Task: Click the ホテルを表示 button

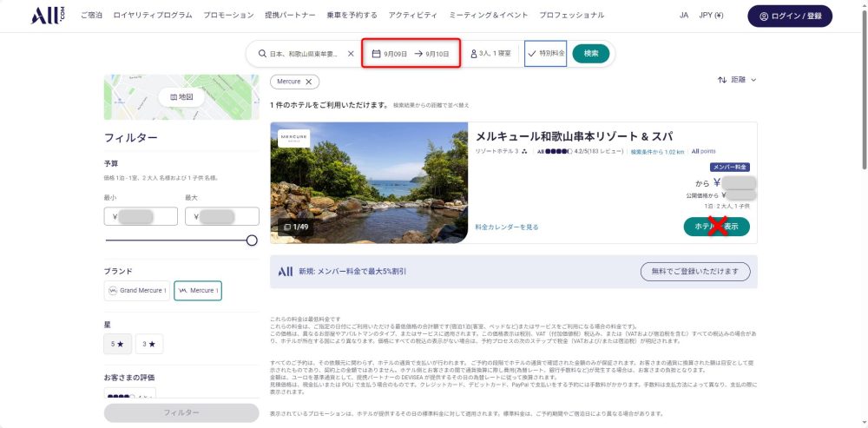Action: click(716, 227)
